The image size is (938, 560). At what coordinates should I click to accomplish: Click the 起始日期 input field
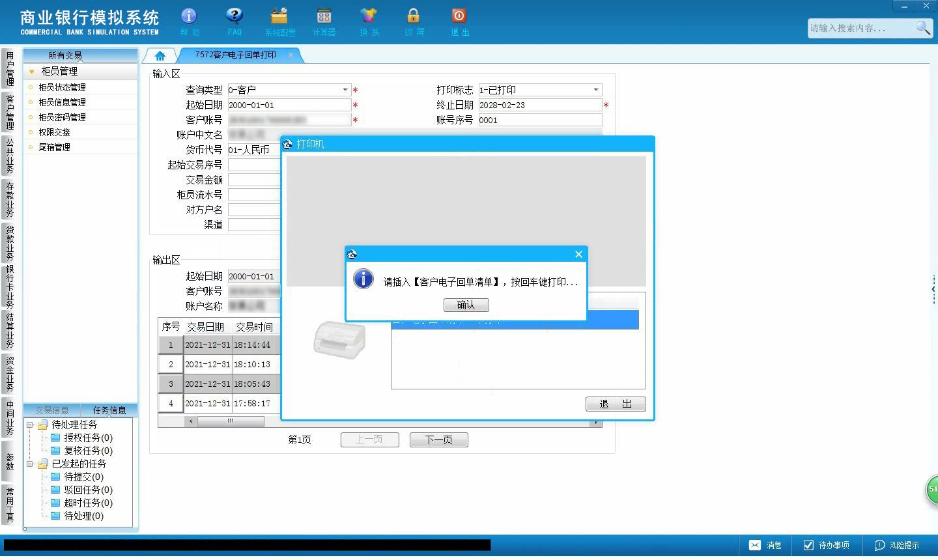[x=289, y=105]
